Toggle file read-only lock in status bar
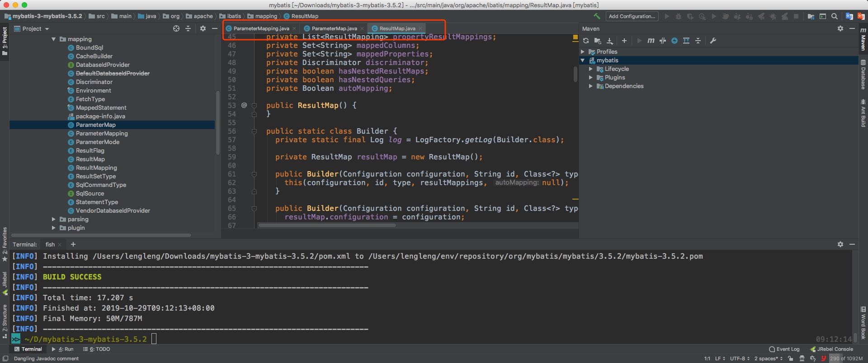The width and height of the screenshot is (868, 363). (790, 358)
